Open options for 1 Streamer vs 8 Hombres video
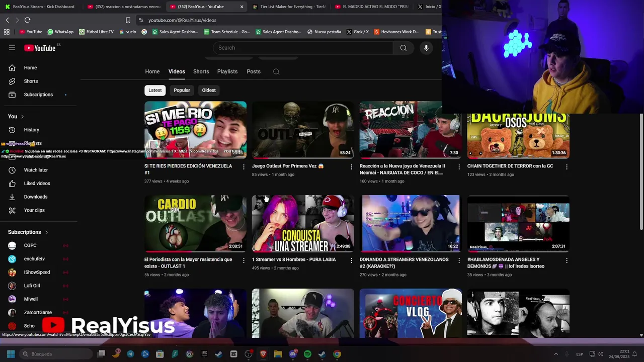 351,260
